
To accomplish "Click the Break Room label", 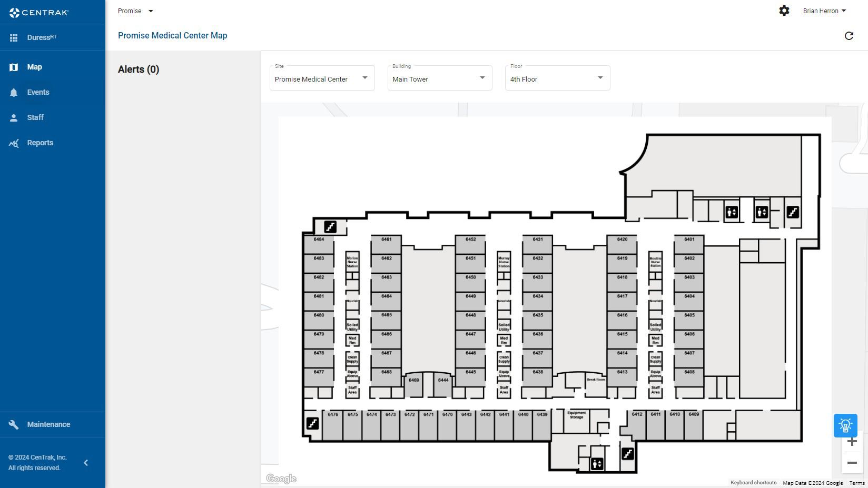I will click(x=596, y=380).
